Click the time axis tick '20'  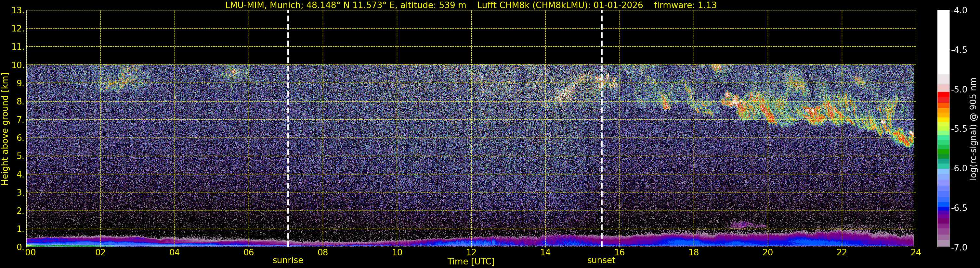click(768, 252)
